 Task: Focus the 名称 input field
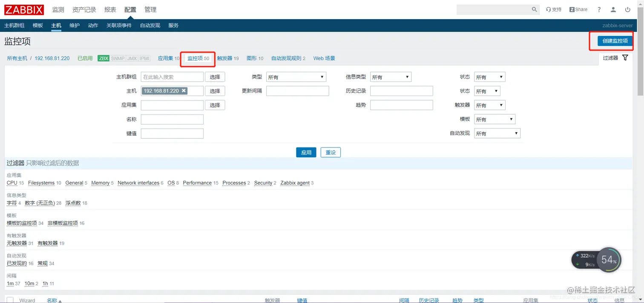tap(172, 119)
